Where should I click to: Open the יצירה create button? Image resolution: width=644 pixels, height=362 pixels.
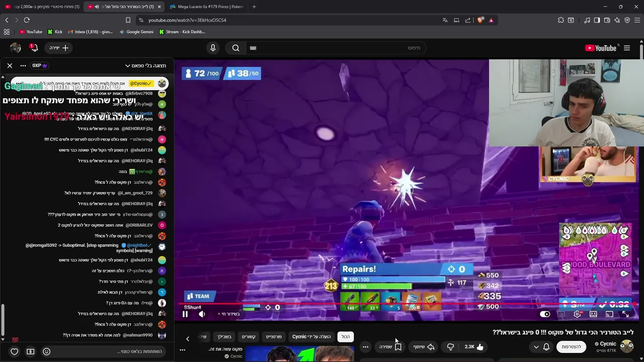59,48
